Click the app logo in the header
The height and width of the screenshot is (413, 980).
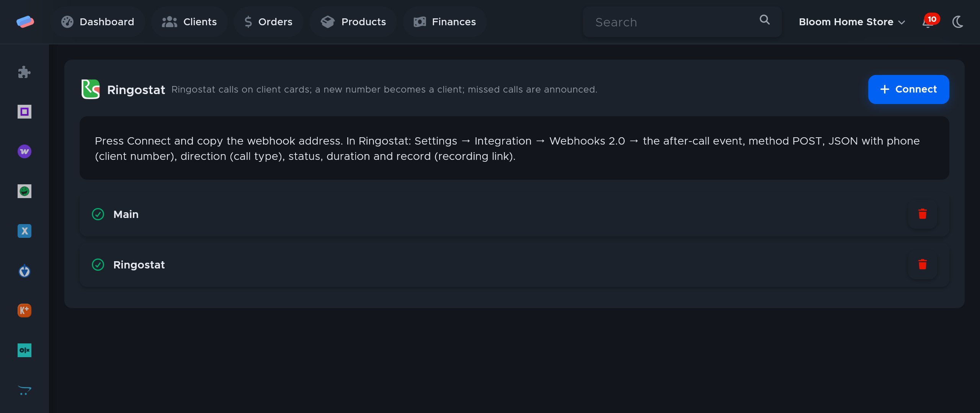click(25, 22)
